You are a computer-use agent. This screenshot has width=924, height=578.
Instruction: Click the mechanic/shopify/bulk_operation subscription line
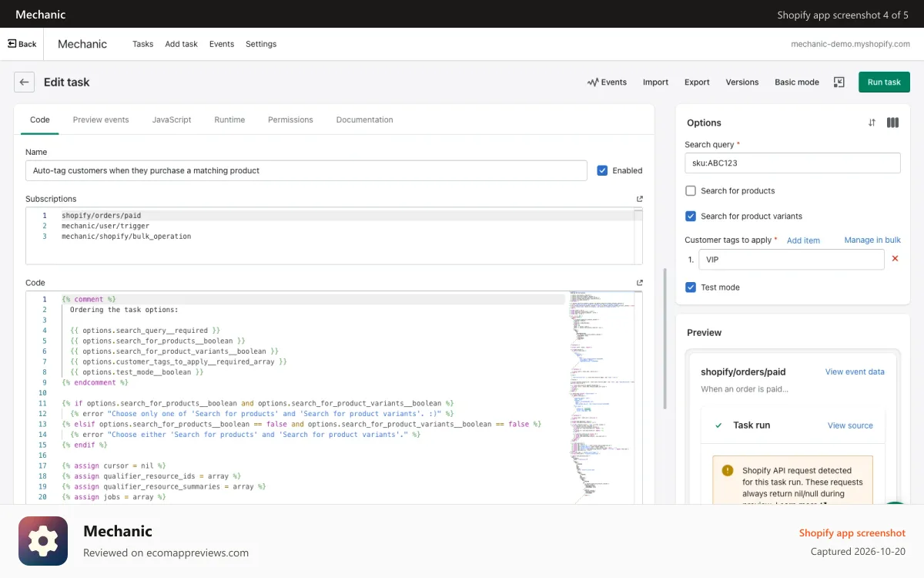[126, 237]
